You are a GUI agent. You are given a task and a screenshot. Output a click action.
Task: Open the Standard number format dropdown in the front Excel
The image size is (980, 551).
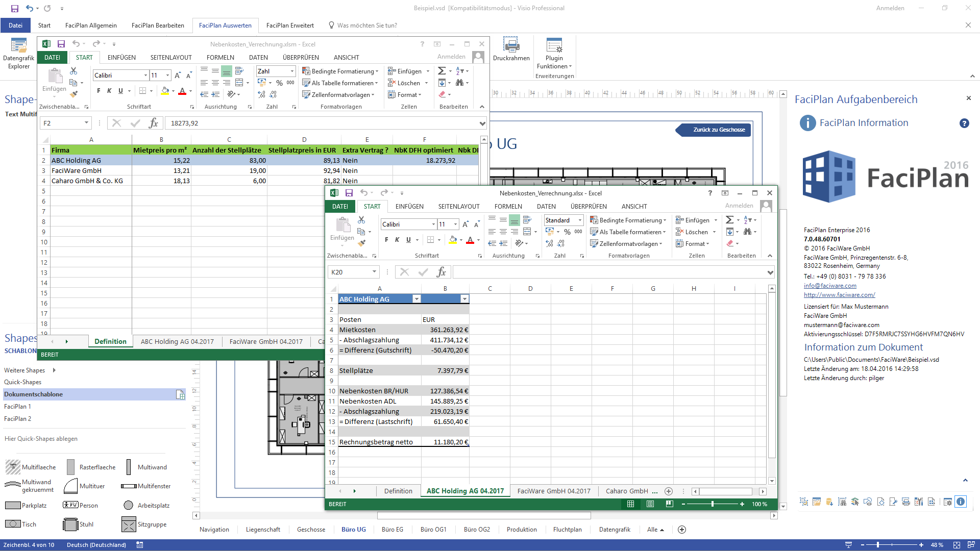(580, 220)
